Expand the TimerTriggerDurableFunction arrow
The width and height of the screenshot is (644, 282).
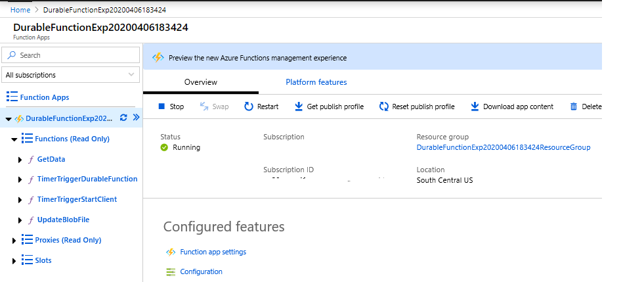pyautogui.click(x=20, y=179)
